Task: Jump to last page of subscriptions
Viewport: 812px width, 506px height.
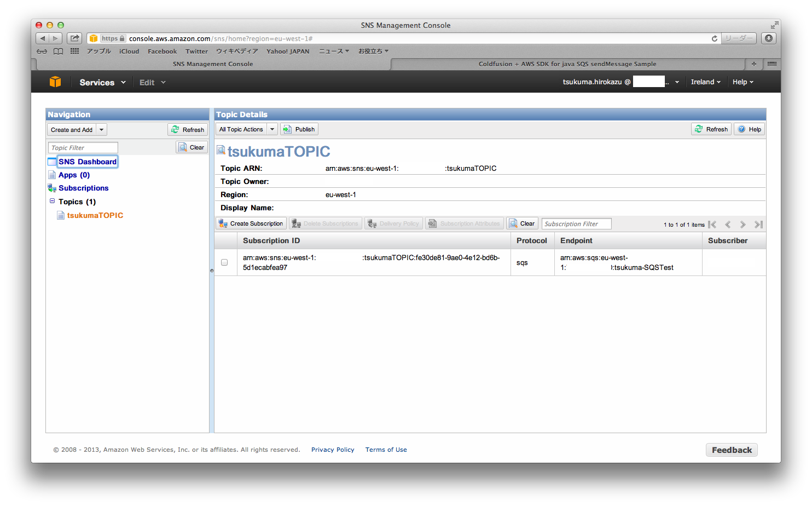Action: pyautogui.click(x=758, y=224)
